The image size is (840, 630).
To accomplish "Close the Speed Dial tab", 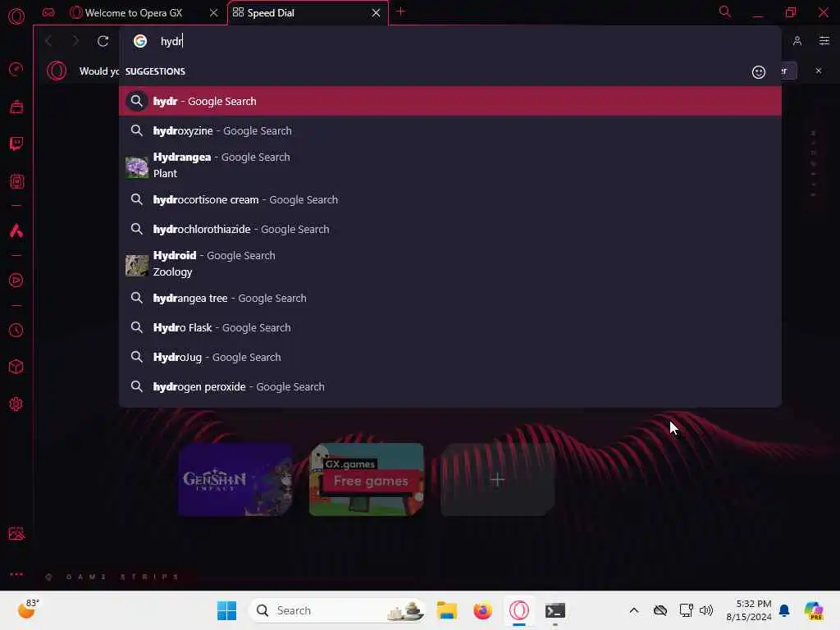I will coord(376,13).
